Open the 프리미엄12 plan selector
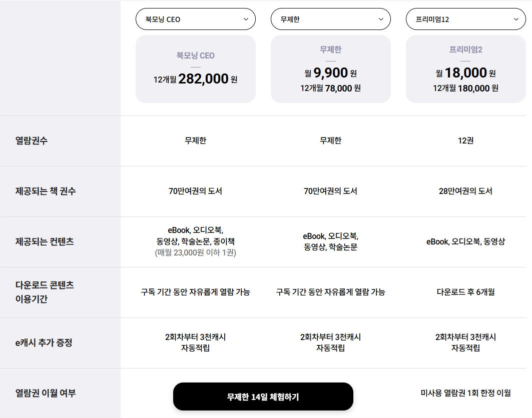 [x=465, y=19]
